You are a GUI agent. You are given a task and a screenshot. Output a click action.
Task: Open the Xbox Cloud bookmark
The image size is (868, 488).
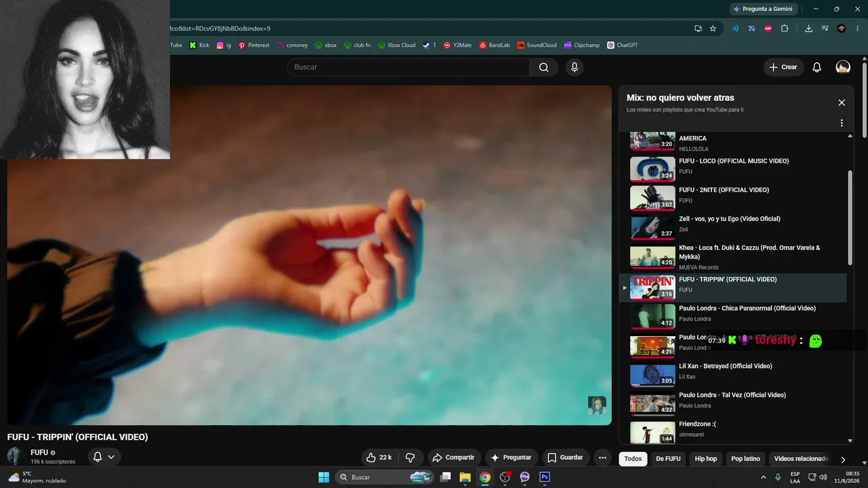(x=397, y=45)
